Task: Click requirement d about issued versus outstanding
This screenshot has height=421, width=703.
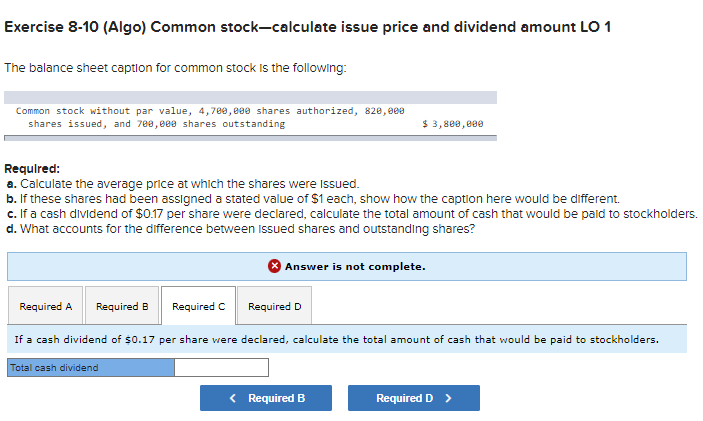Action: click(x=240, y=229)
